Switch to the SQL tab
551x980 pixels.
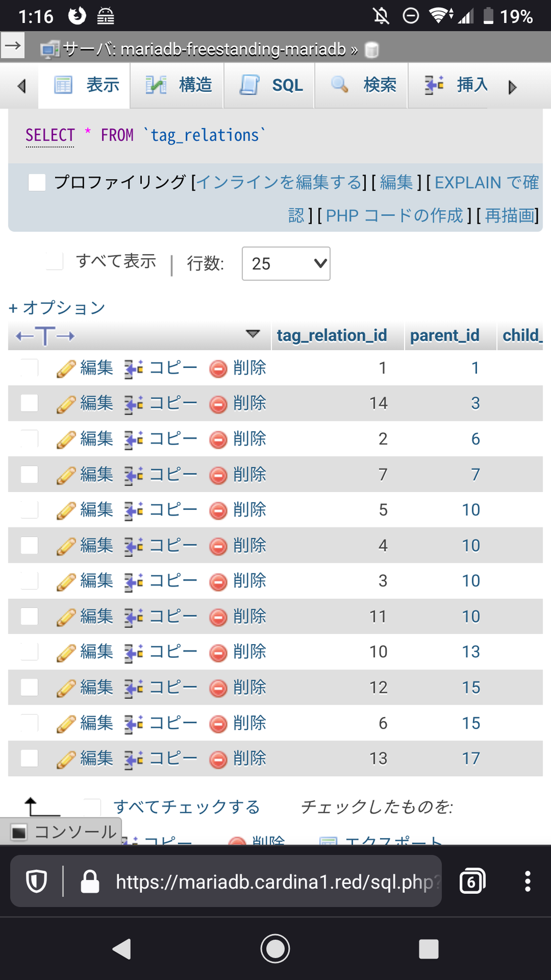tap(270, 86)
